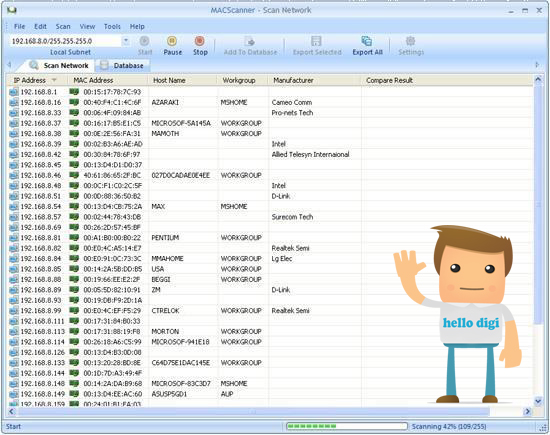This screenshot has height=435, width=550.
Task: Click the Start scan toolbar icon
Action: coord(144,41)
